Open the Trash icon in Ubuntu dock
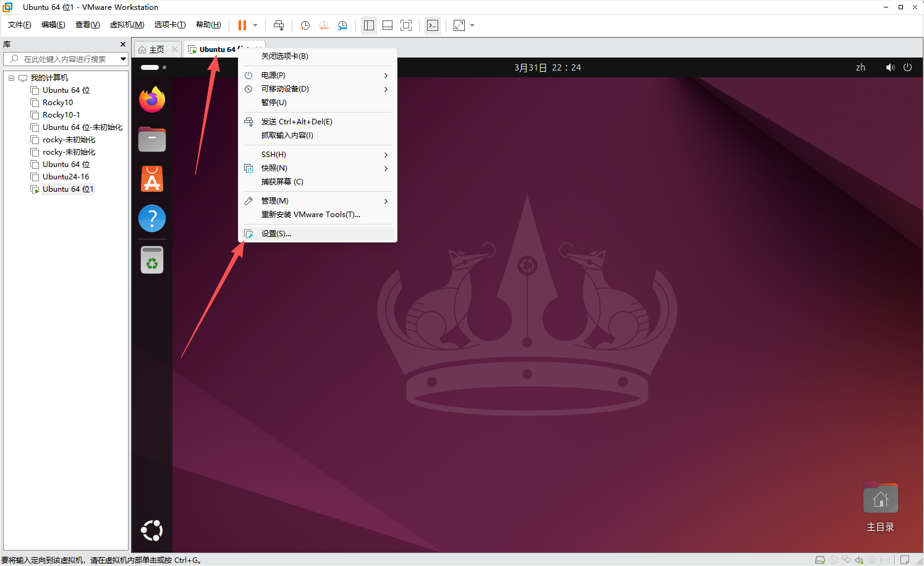The image size is (924, 566). tap(152, 260)
